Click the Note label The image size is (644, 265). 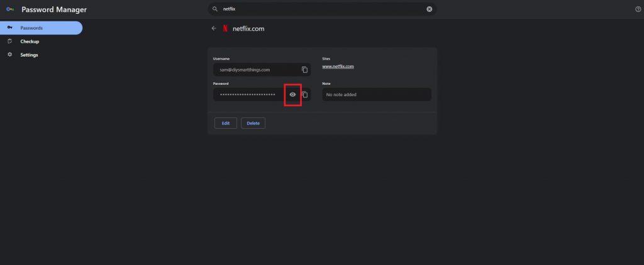point(326,84)
